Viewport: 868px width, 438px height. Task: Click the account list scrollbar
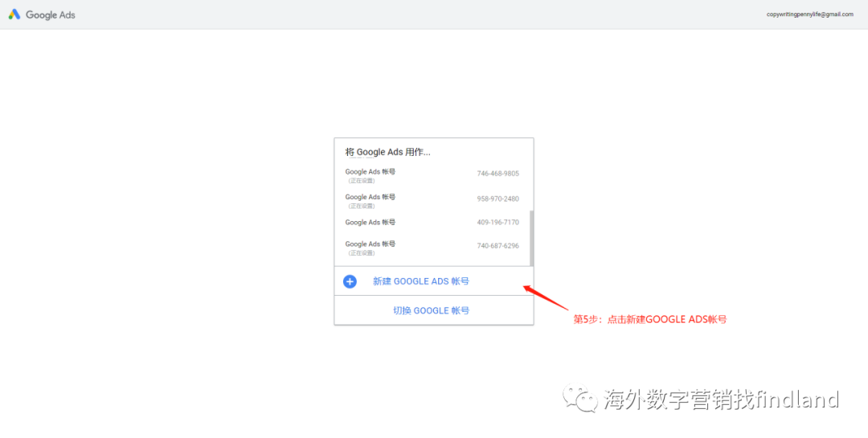[x=531, y=238]
